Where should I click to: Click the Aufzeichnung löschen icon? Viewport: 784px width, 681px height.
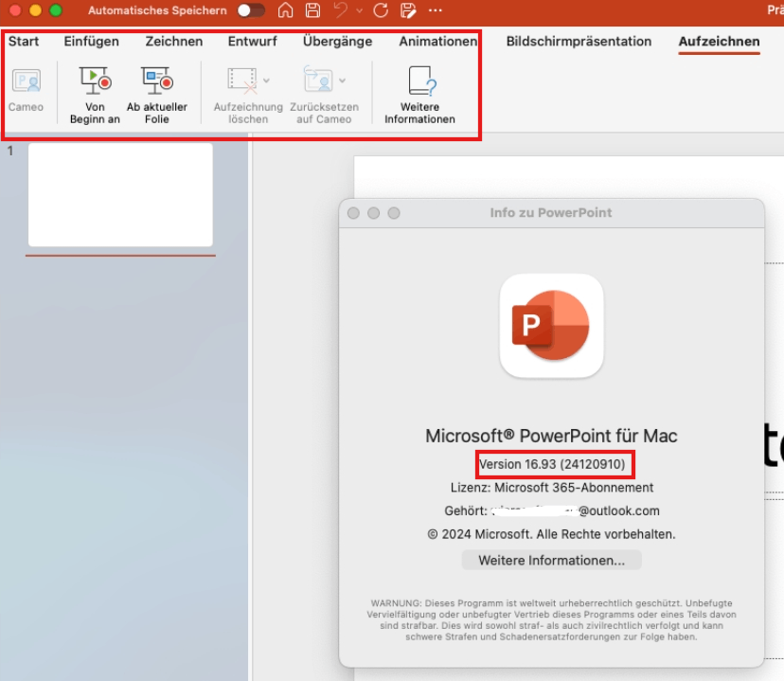pos(242,81)
